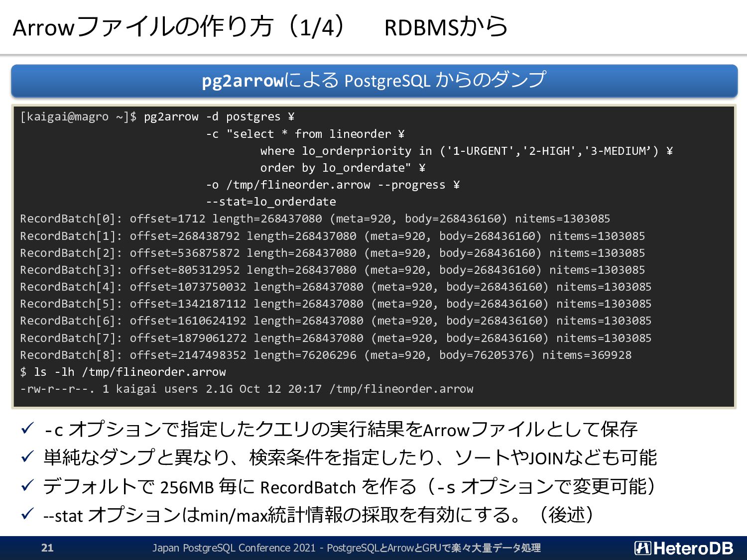Click 'RDBMSから' in the title
The image size is (747, 560).
pyautogui.click(x=446, y=27)
